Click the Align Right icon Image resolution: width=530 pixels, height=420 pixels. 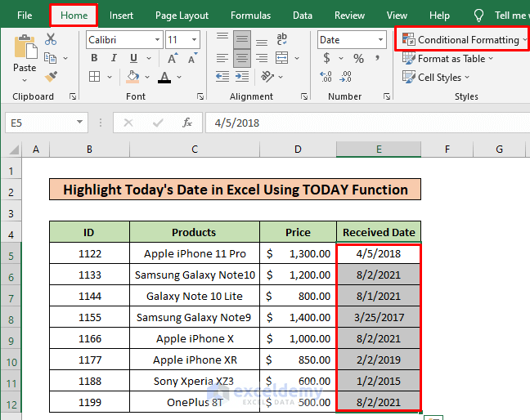pos(262,58)
